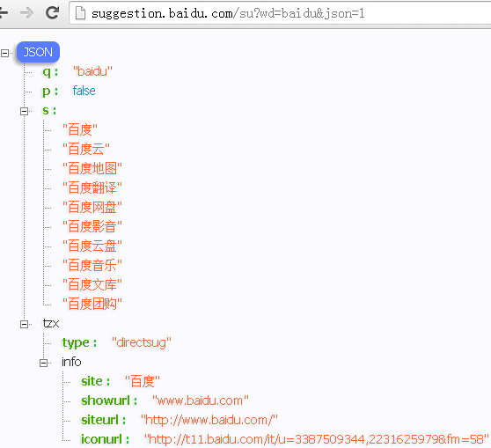Collapse the info node

pos(43,364)
